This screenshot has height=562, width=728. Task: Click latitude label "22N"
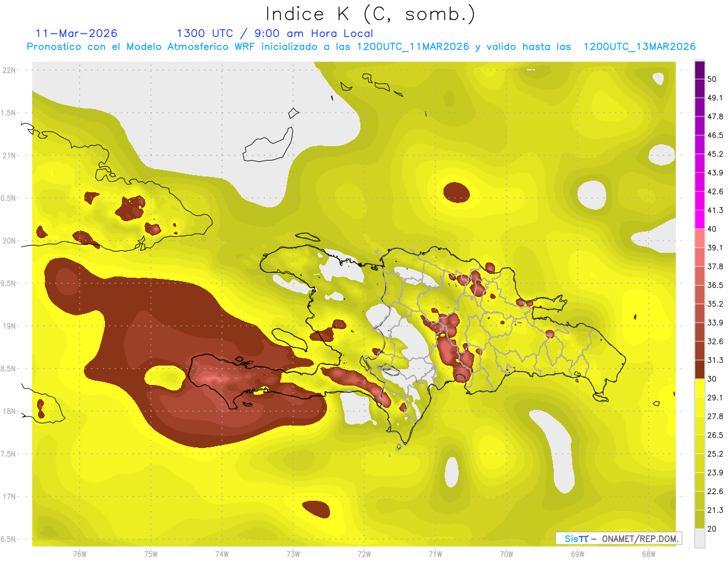[9, 70]
